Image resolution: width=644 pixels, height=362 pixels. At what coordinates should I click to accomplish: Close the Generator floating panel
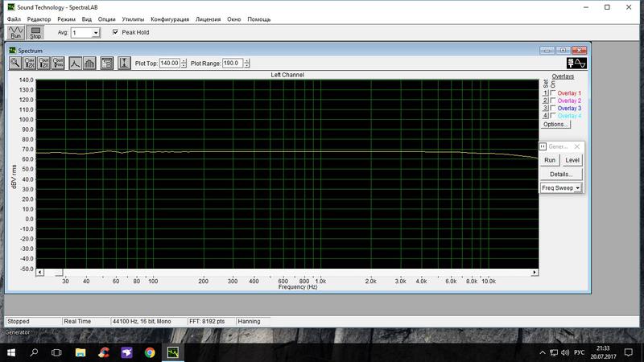(577, 146)
